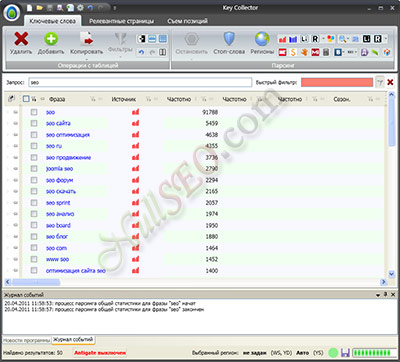Toggle the select-all checkbox in table header
The height and width of the screenshot is (362, 400).
coord(26,99)
